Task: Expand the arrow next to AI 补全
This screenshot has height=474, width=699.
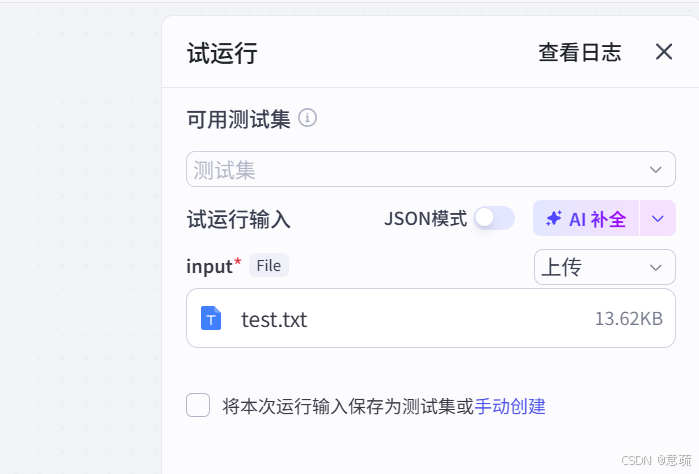Action: point(657,218)
